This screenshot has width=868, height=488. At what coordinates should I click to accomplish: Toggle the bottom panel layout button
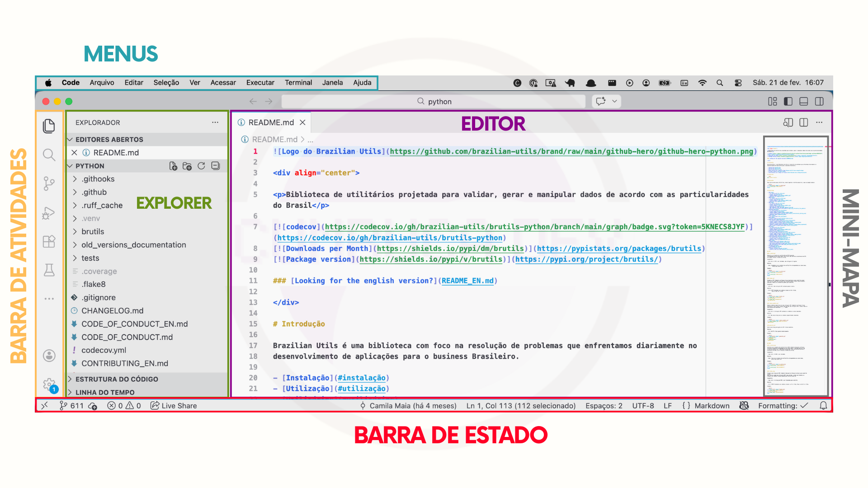click(803, 101)
